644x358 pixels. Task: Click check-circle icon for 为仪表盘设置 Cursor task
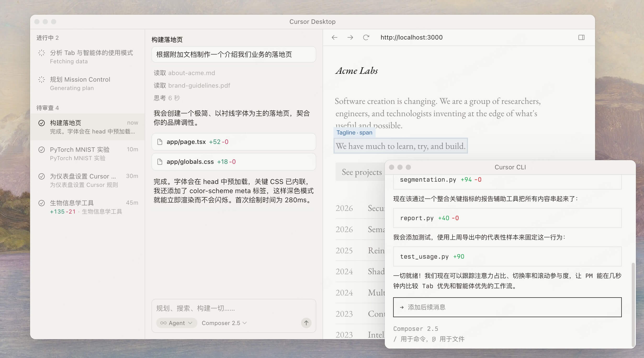tap(42, 176)
